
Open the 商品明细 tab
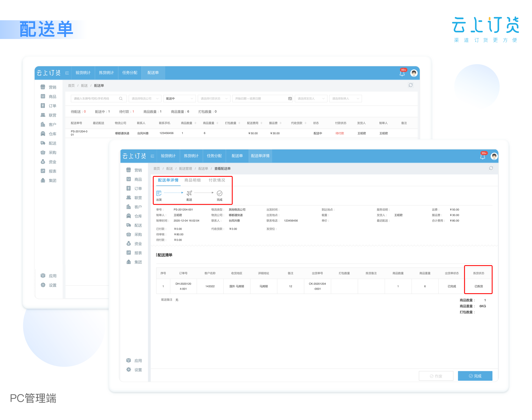[x=192, y=180]
